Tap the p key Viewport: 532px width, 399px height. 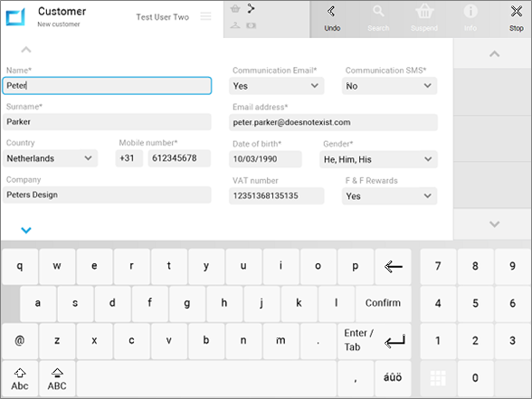pos(356,266)
